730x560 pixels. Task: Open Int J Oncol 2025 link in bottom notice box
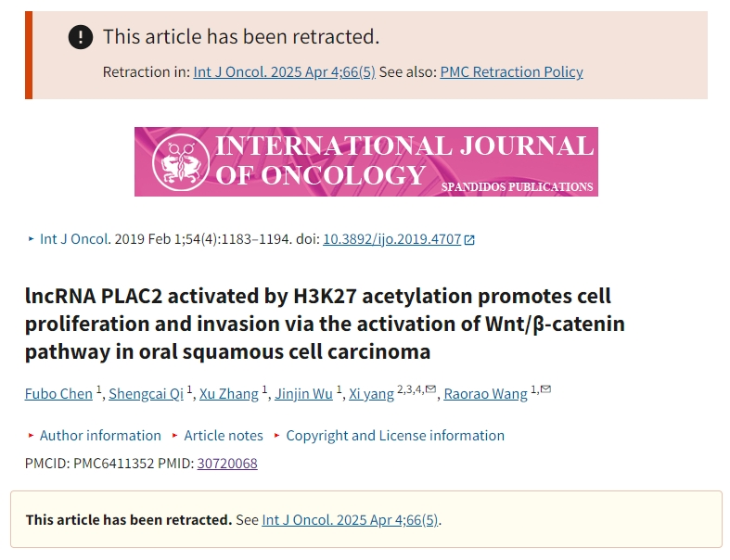350,520
